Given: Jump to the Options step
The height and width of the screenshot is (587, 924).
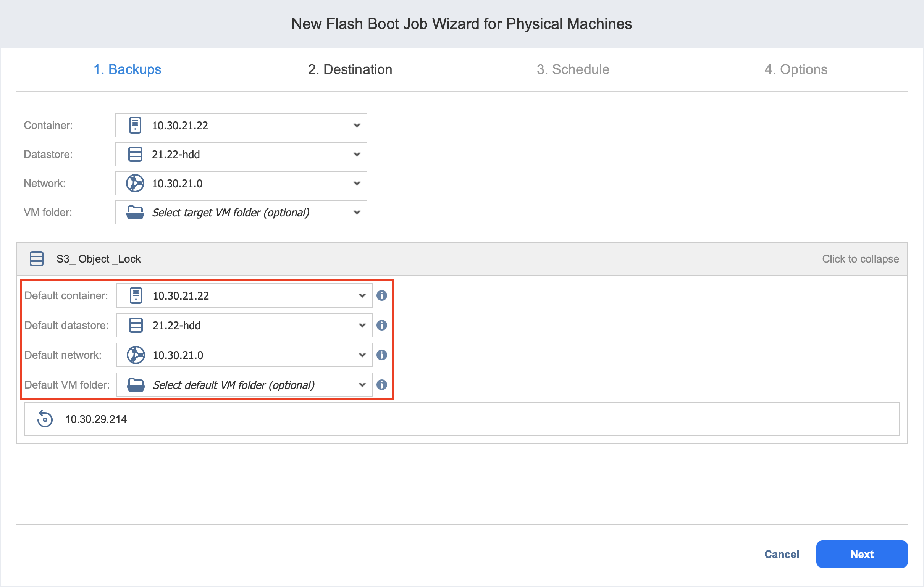Looking at the screenshot, I should point(796,69).
